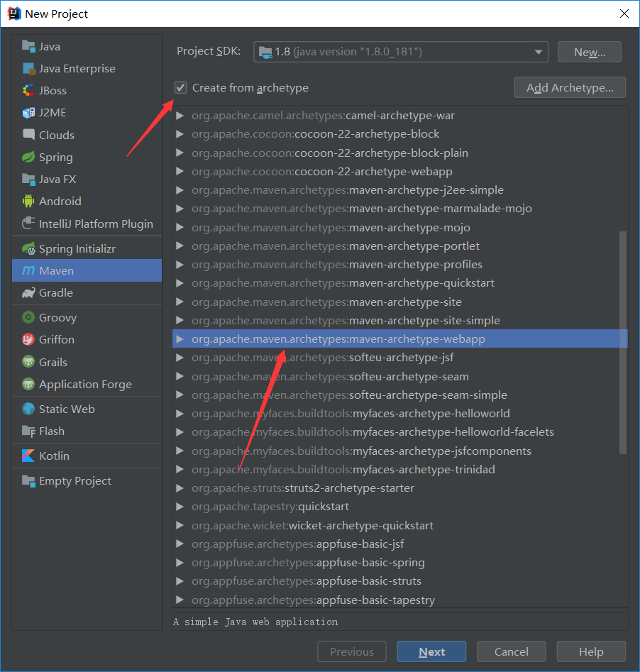Image resolution: width=640 pixels, height=672 pixels.
Task: Click the Application Forge icon
Action: (28, 384)
